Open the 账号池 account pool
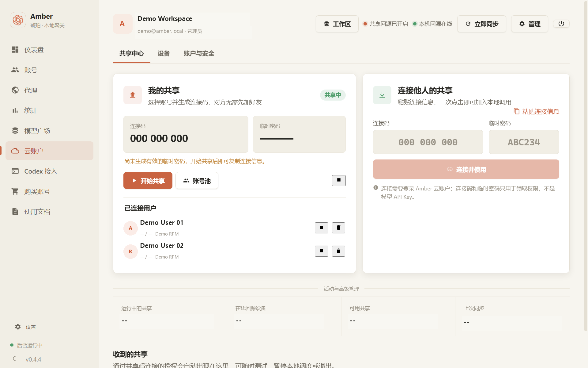Image resolution: width=588 pixels, height=368 pixels. [197, 181]
